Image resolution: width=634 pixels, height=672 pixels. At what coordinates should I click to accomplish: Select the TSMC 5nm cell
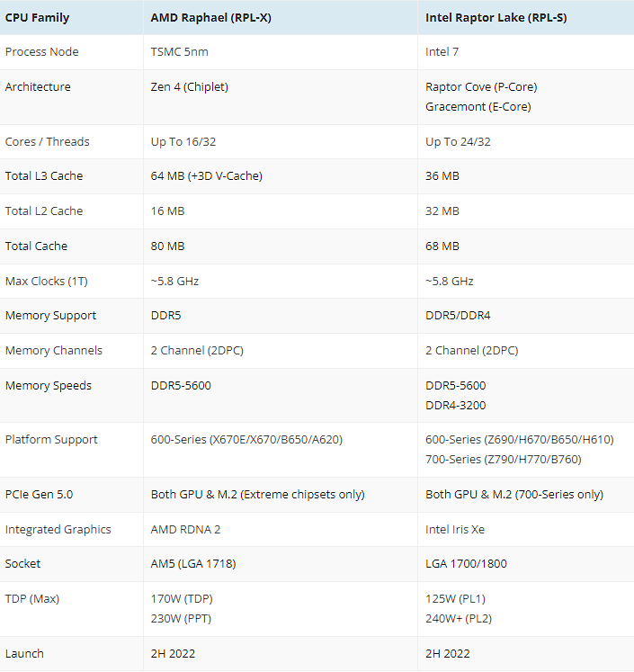click(x=178, y=52)
